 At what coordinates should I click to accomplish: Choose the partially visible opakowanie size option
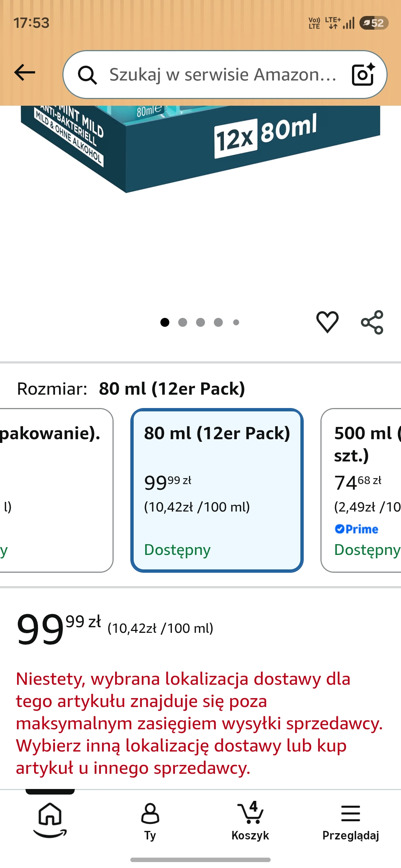click(x=56, y=490)
